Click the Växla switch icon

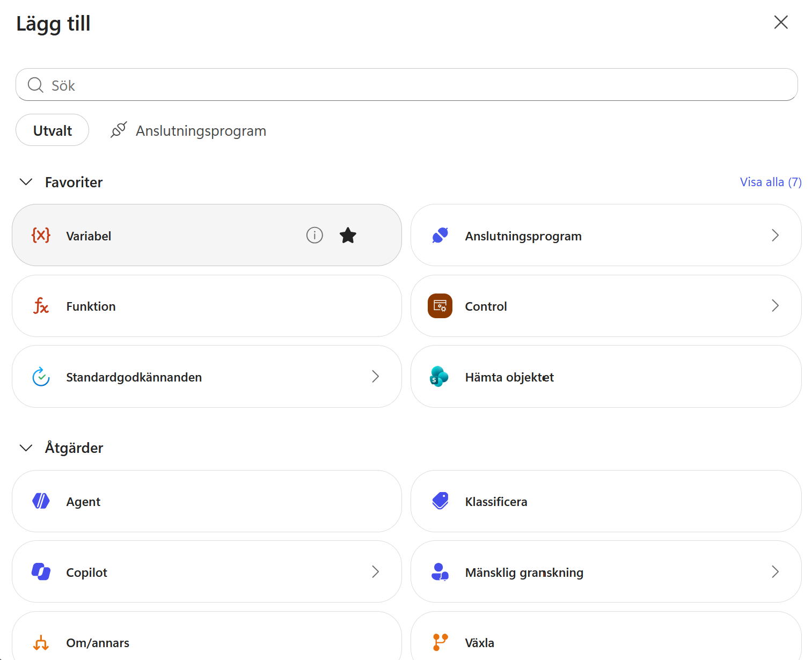point(440,642)
